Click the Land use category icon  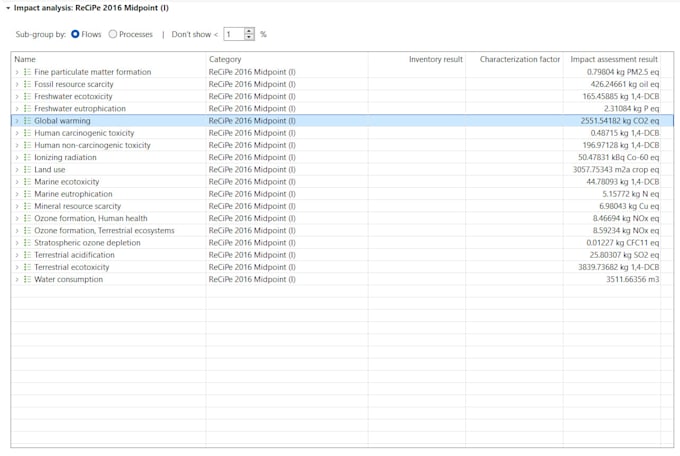click(27, 170)
